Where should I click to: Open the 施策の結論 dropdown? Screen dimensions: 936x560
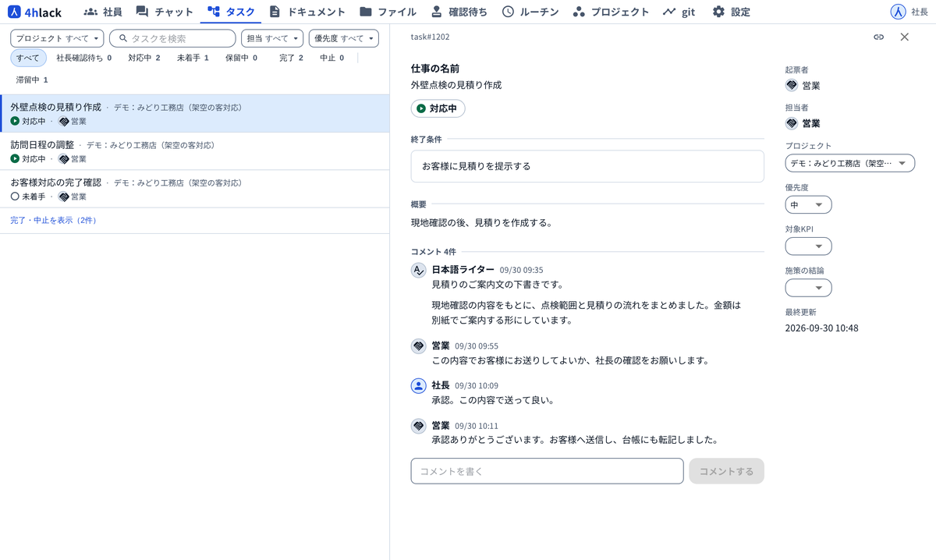coord(808,288)
